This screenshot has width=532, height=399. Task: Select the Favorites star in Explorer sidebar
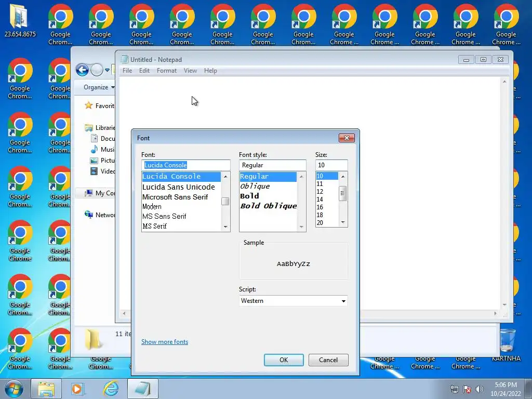[x=88, y=105]
